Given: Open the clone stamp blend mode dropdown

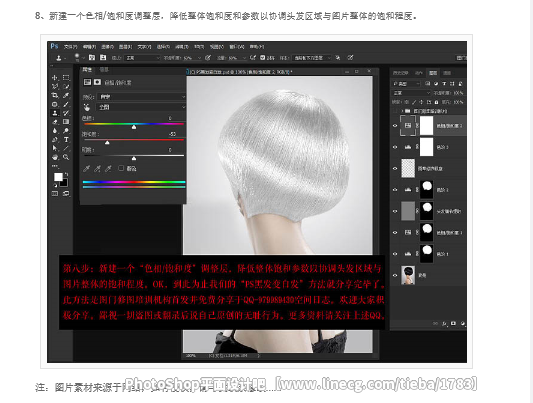Looking at the screenshot, I should [142, 58].
